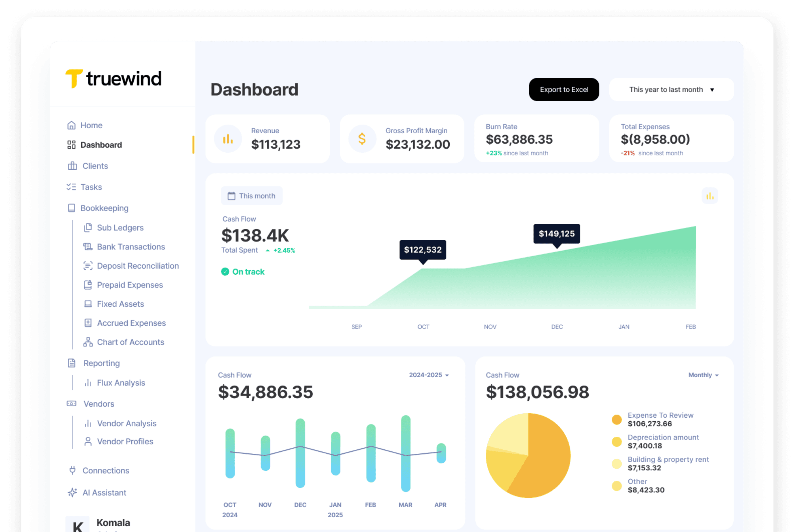Click the Fixed Assets icon
The height and width of the screenshot is (532, 798).
coord(88,304)
